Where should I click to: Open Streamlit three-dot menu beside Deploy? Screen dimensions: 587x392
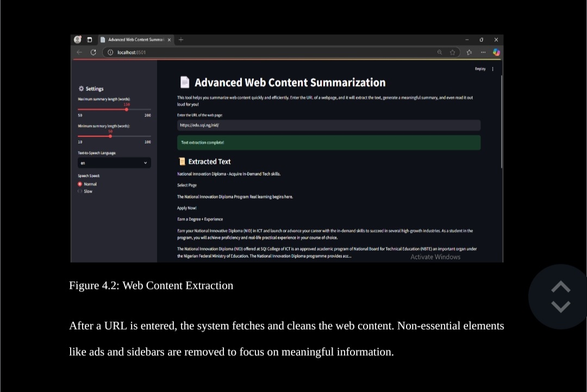click(493, 69)
